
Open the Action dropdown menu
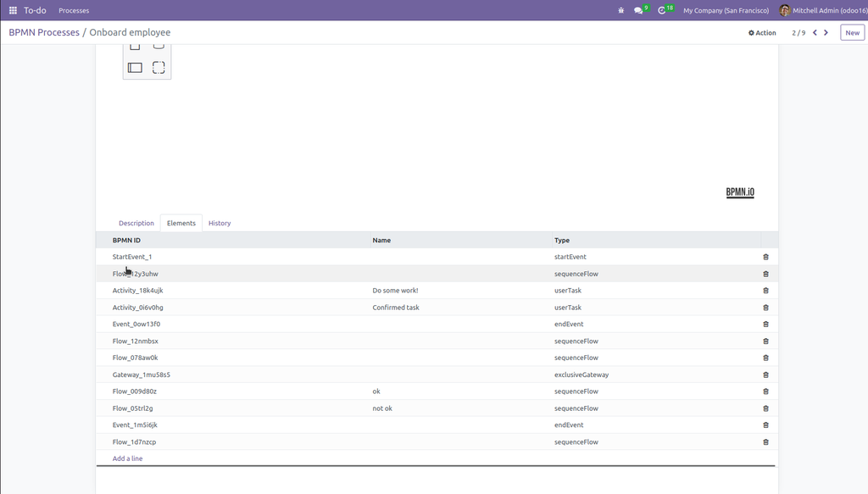pos(762,33)
